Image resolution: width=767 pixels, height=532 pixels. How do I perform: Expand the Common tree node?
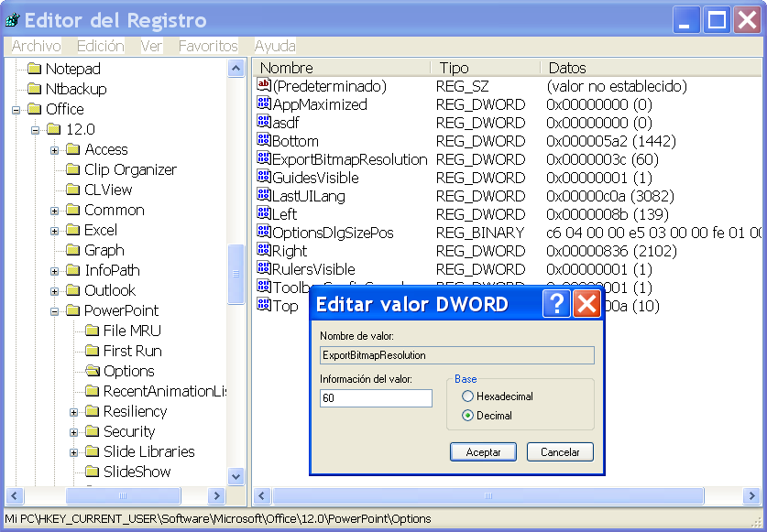pos(54,211)
